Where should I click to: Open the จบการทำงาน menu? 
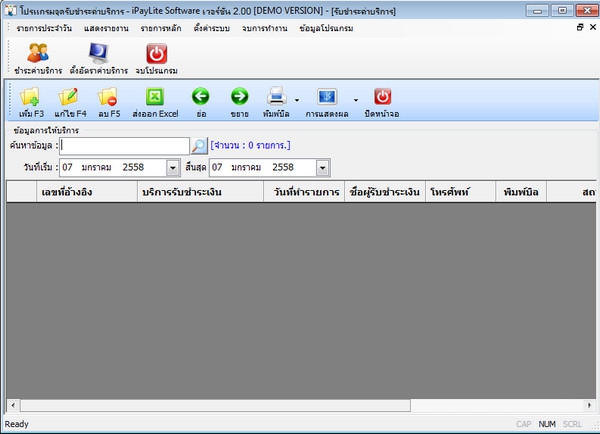click(x=264, y=28)
